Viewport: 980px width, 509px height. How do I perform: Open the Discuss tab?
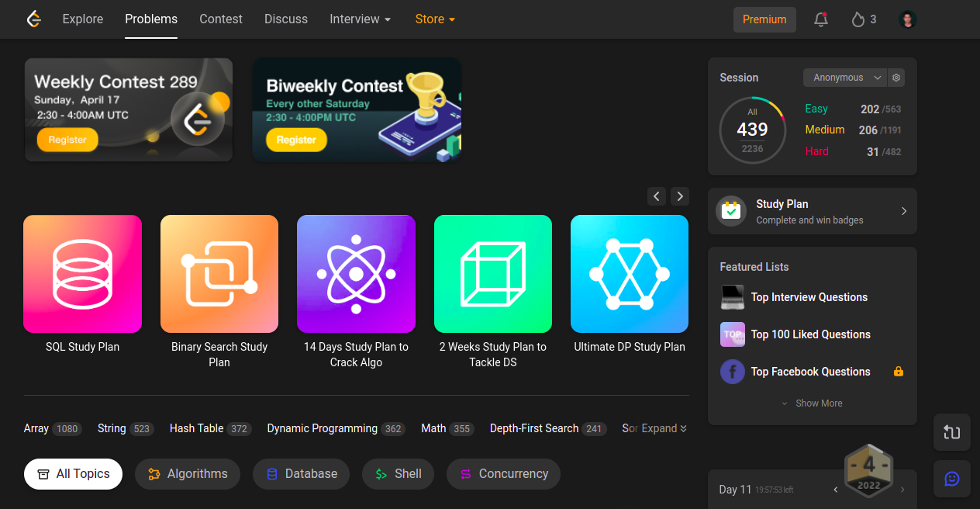click(286, 19)
